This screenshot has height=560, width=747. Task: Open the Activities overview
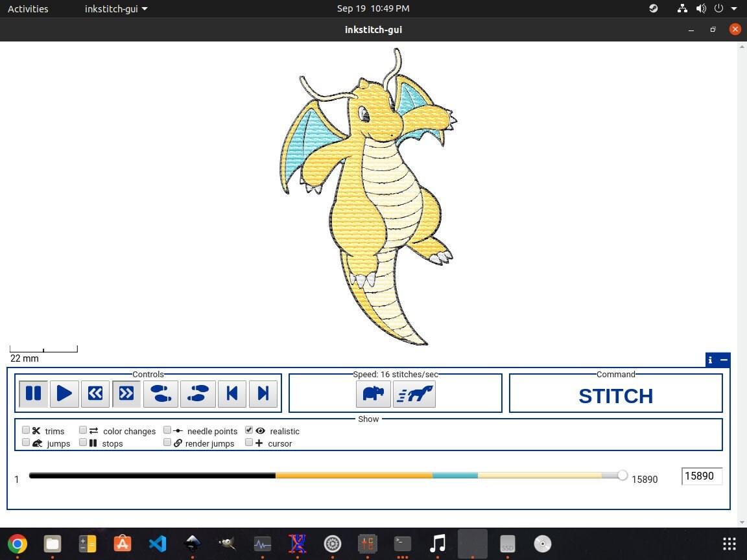[28, 8]
